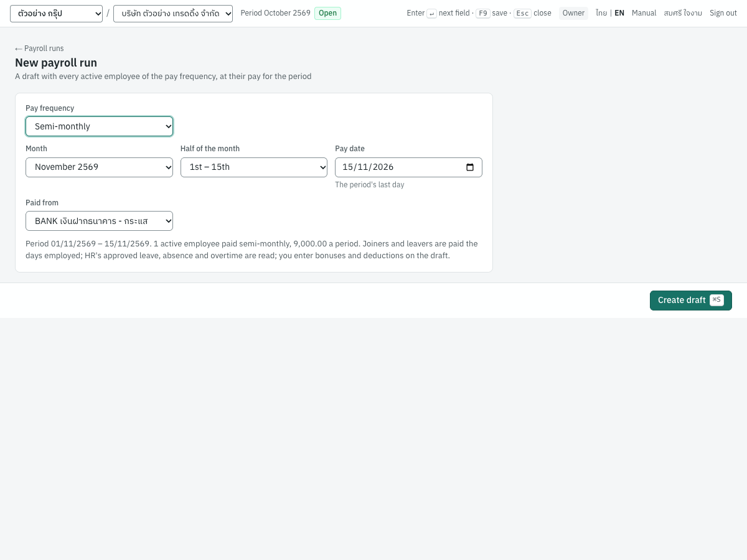Switch language to EN
Viewport: 747px width, 560px height.
click(x=619, y=13)
